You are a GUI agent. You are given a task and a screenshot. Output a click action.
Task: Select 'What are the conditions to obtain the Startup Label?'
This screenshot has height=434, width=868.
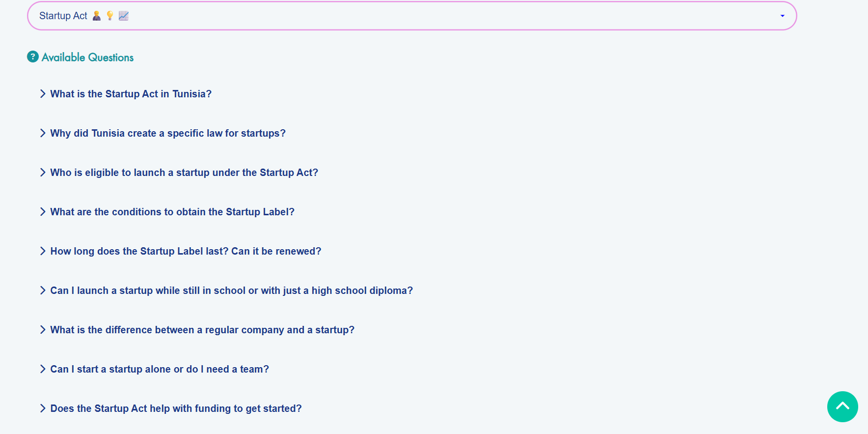[x=172, y=212]
